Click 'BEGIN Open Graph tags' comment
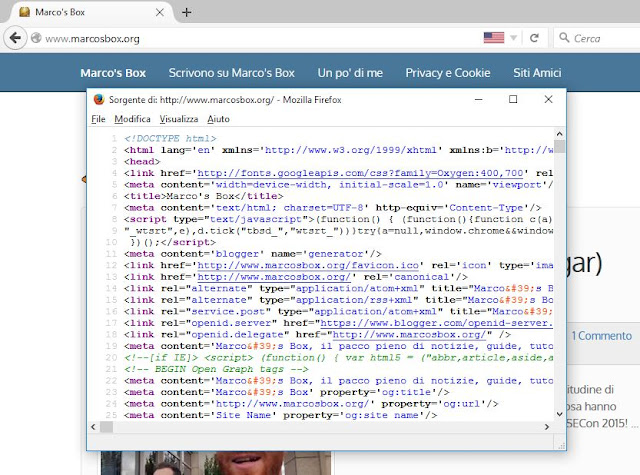The image size is (640, 475). [x=216, y=369]
